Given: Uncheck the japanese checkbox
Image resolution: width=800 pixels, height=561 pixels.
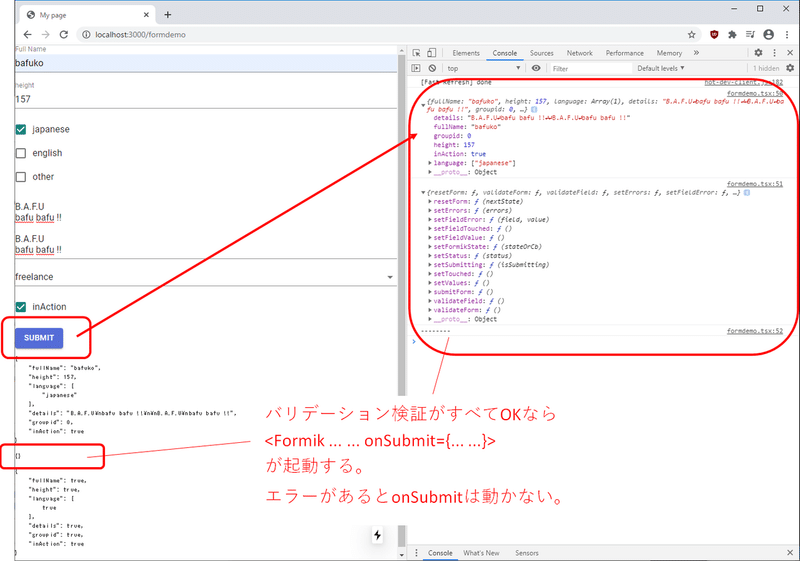Looking at the screenshot, I should coord(21,130).
